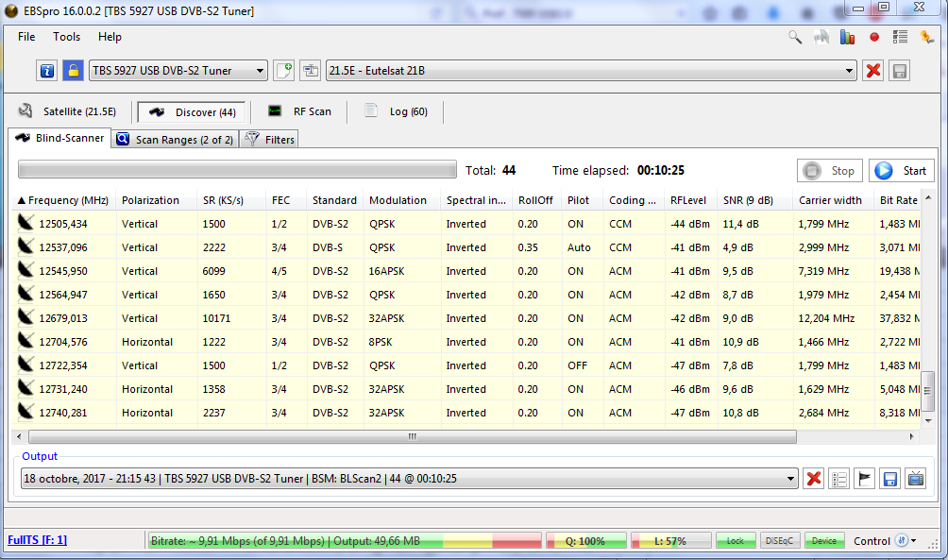
Task: Toggle the DiSEqC status indicator
Action: click(x=779, y=541)
